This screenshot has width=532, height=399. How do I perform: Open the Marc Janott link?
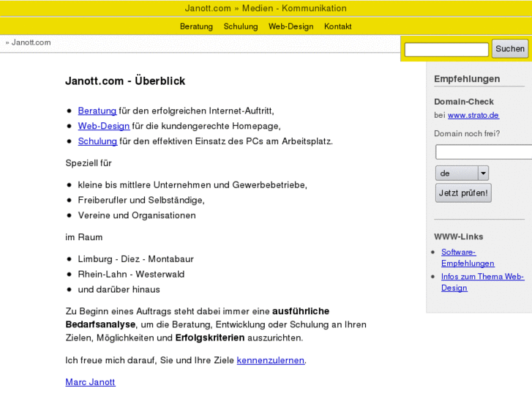[x=90, y=382]
